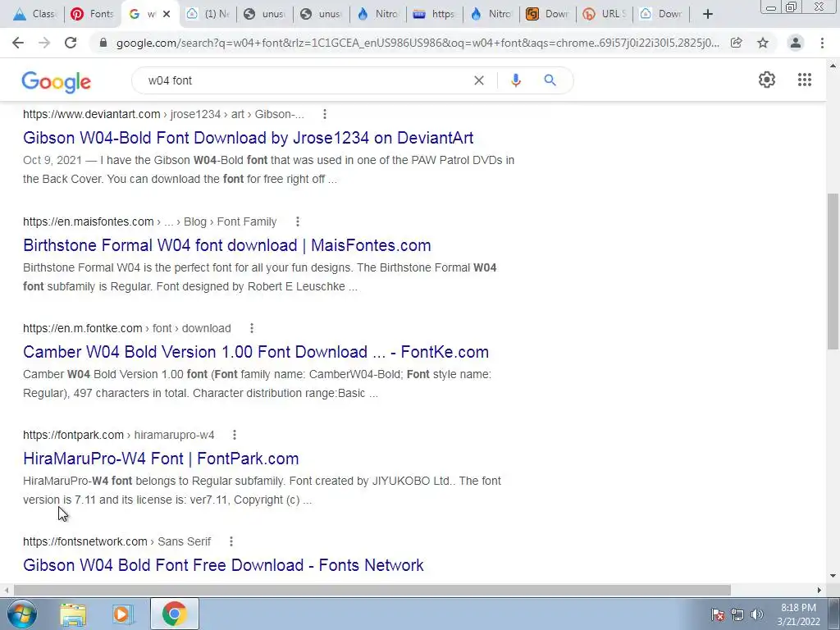Screen dimensions: 840x630
Task: Click the scroll-down arrow of vertical scrollbar
Action: [x=833, y=576]
